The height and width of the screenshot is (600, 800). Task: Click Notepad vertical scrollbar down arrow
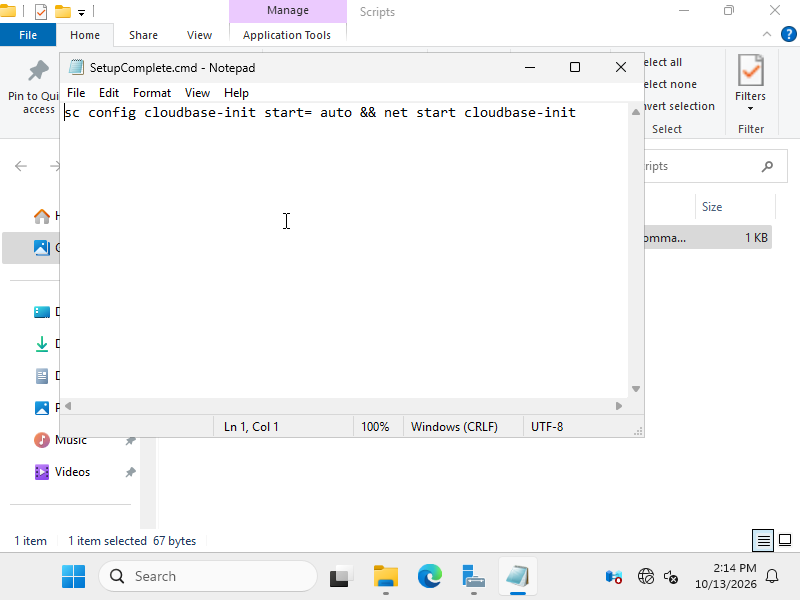636,389
